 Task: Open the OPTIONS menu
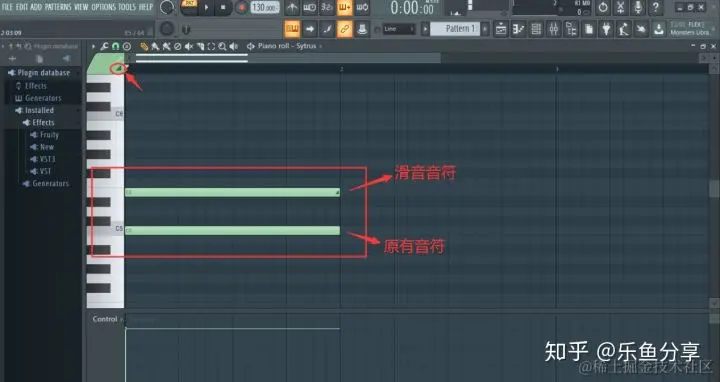click(103, 7)
